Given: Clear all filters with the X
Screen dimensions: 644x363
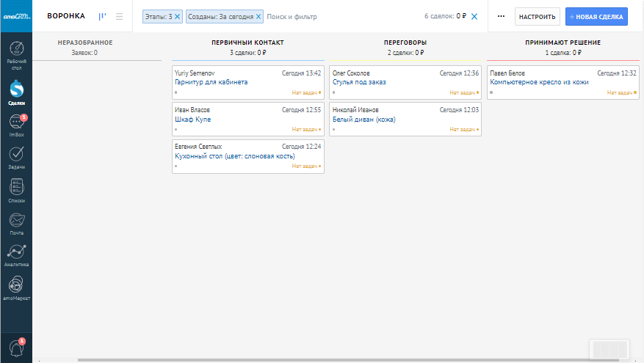Looking at the screenshot, I should pyautogui.click(x=474, y=16).
